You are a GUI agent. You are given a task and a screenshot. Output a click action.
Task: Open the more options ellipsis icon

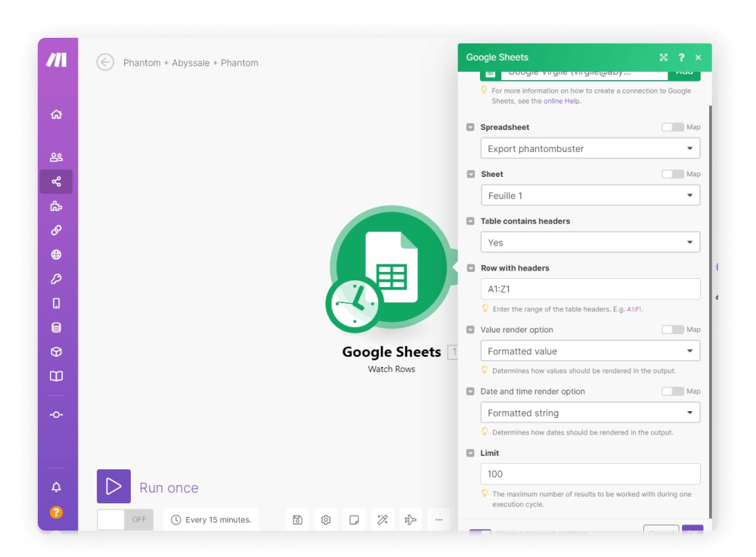pos(438,520)
